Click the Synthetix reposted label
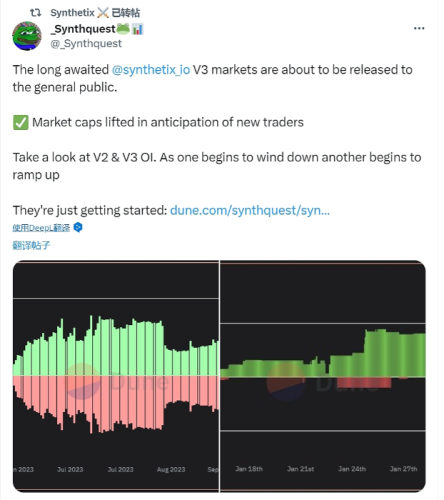This screenshot has width=444, height=500. pyautogui.click(x=95, y=13)
